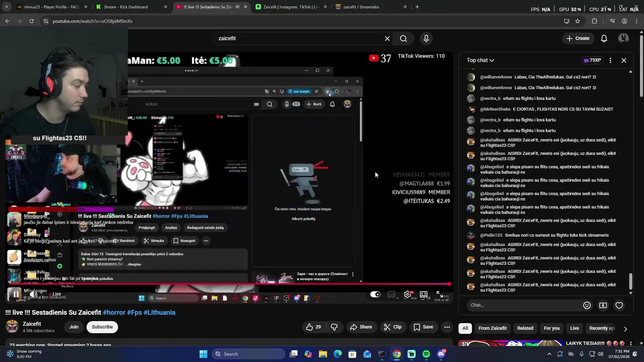Select the Live filter chip
Screen dimensions: 644x362
[575, 328]
